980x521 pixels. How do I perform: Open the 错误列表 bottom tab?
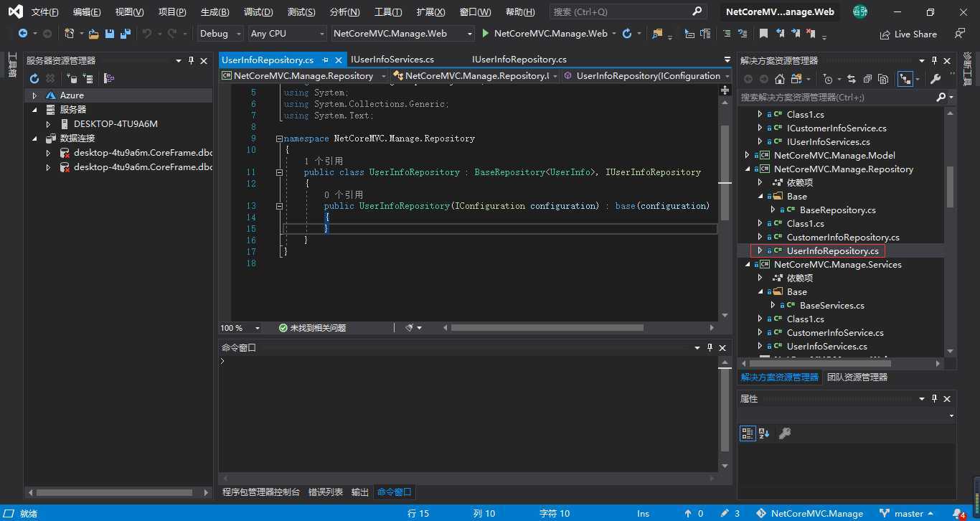pos(326,492)
